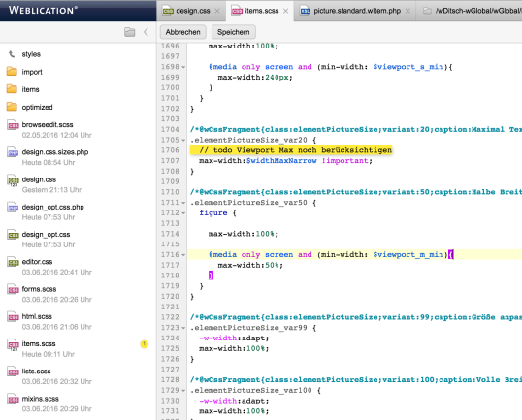Viewport: 522px width, 420px height.
Task: Click the $widthMaxNarrow variable on line 1707
Action: tap(281, 161)
